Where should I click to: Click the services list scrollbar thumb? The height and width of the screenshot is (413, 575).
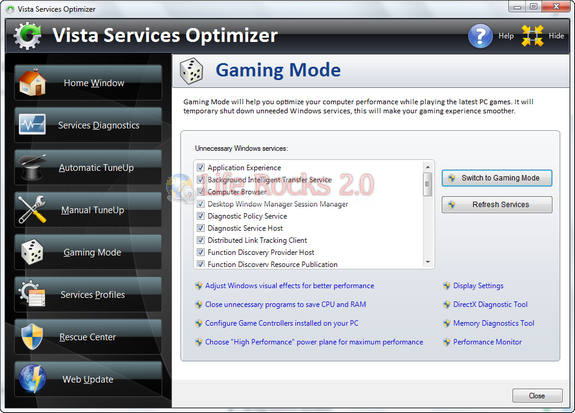[428, 184]
